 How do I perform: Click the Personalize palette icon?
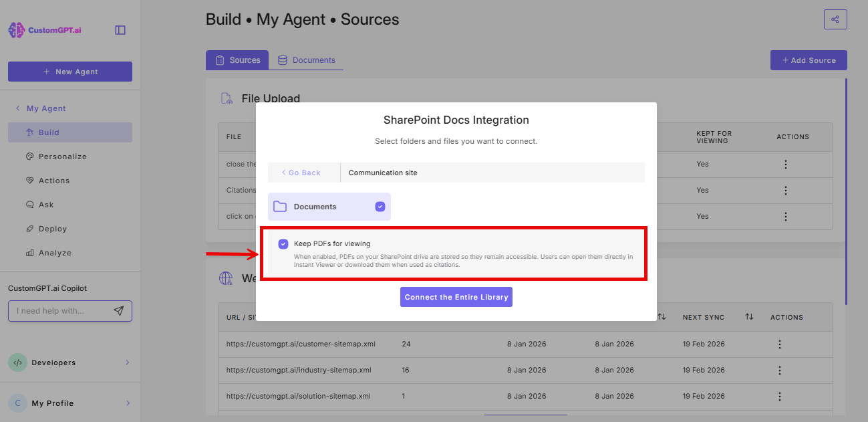[x=29, y=156]
